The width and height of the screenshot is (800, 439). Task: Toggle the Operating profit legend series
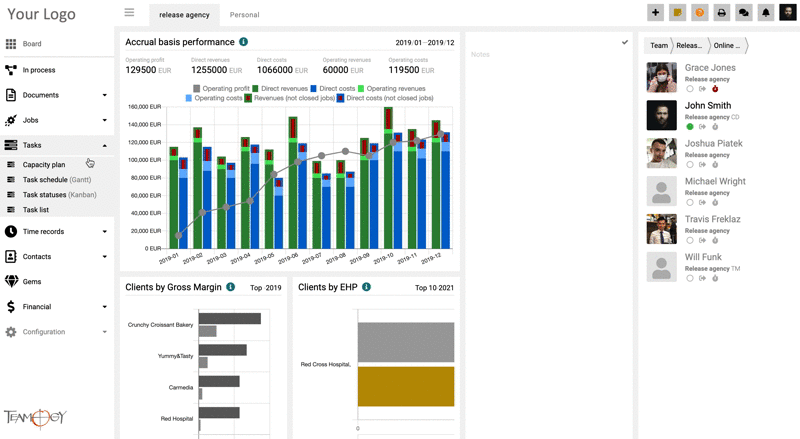tap(196, 89)
